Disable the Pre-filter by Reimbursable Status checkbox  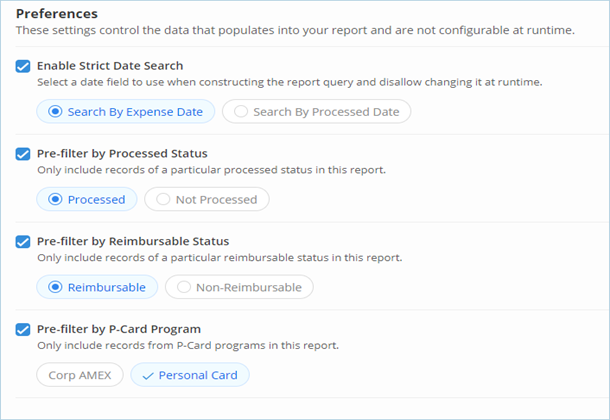(23, 242)
